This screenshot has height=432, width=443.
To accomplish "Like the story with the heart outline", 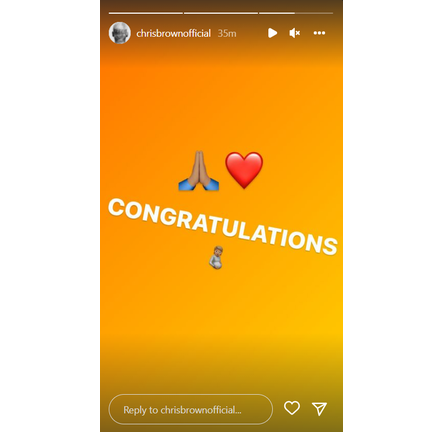I will [x=292, y=408].
